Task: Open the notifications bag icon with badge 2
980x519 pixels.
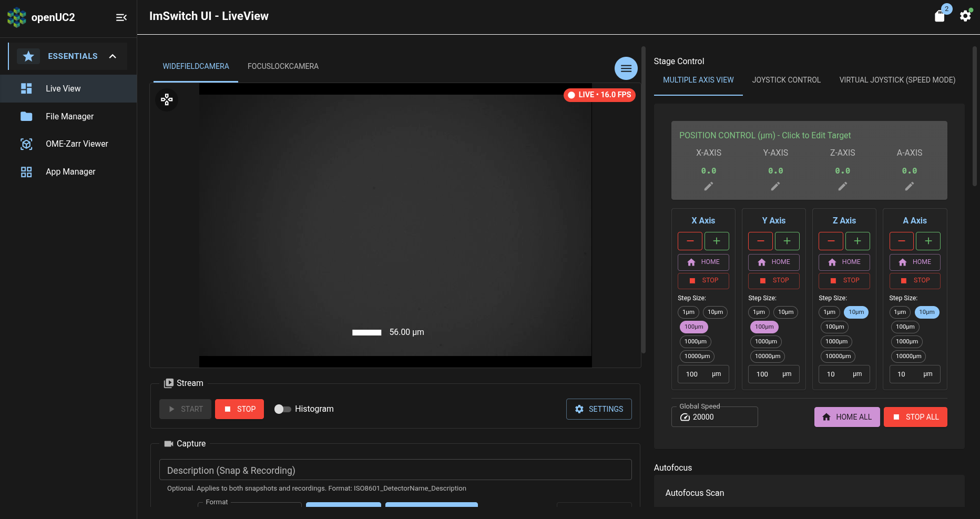Action: [940, 16]
